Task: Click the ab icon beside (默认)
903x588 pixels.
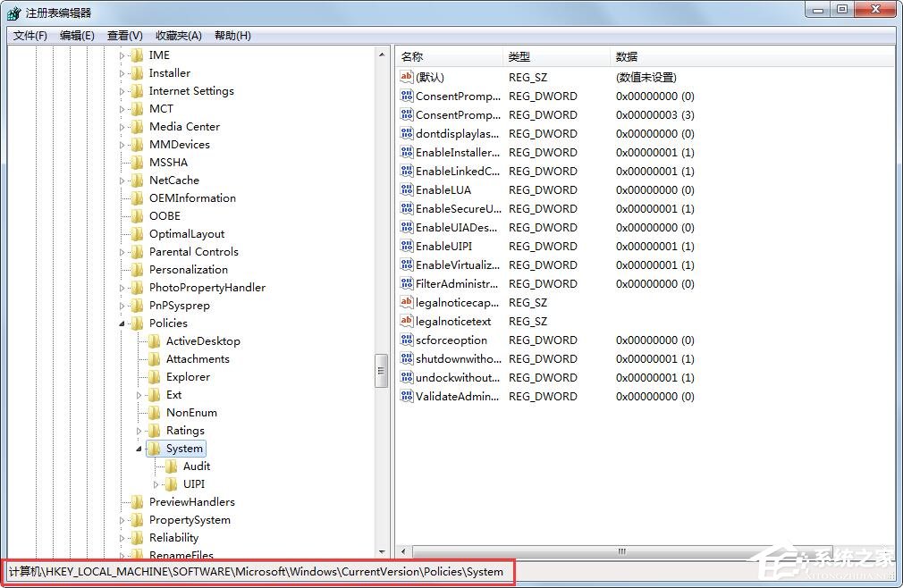Action: (x=409, y=77)
